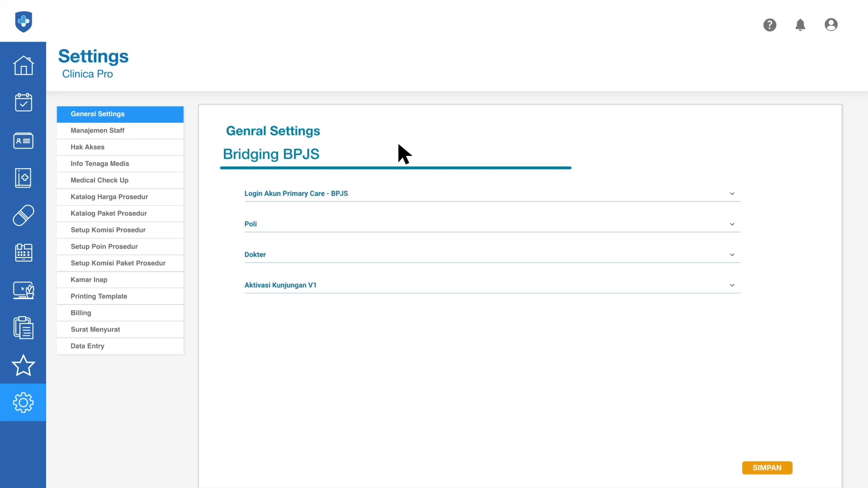The width and height of the screenshot is (868, 488).
Task: Click the SIMPAN save button
Action: tap(767, 468)
